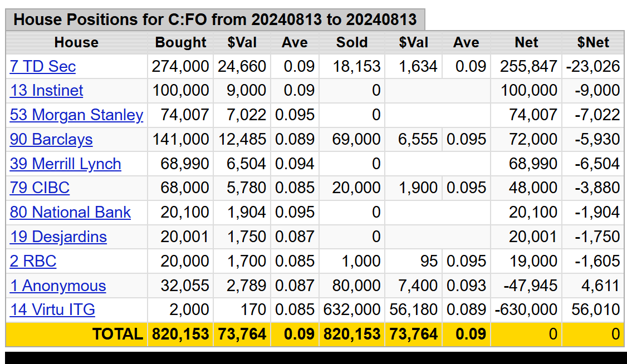Click Virtu ITG bought value 2,000

(x=189, y=309)
